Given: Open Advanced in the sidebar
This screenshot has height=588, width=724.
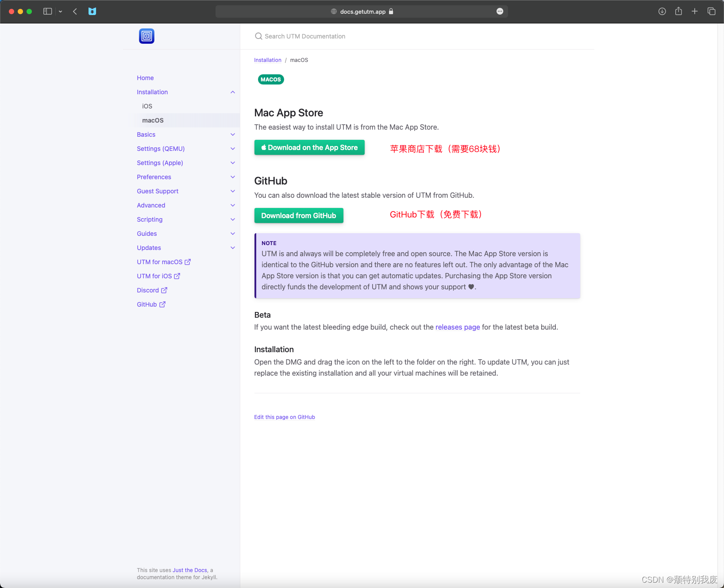Looking at the screenshot, I should [x=151, y=205].
